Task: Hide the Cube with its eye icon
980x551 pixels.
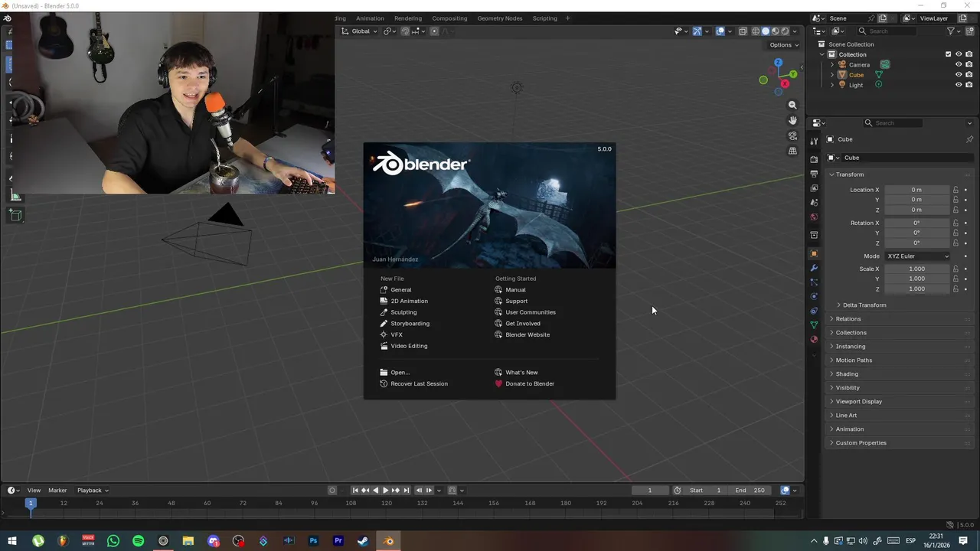Action: tap(959, 75)
